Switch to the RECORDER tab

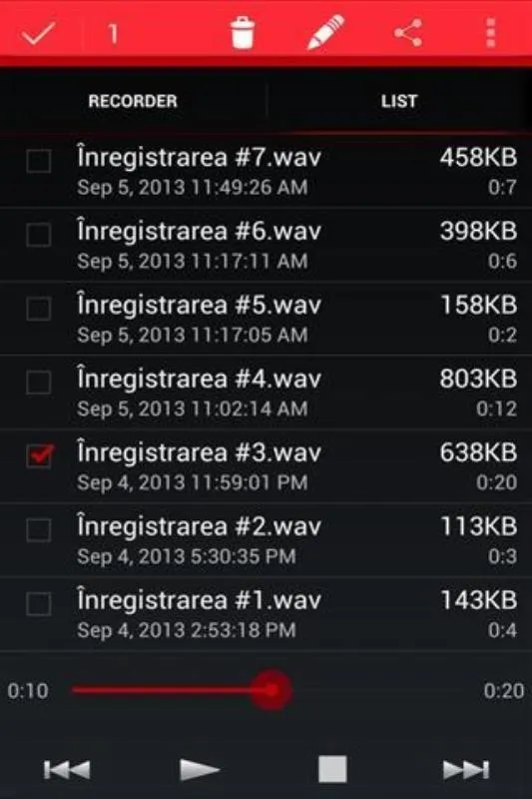(133, 101)
